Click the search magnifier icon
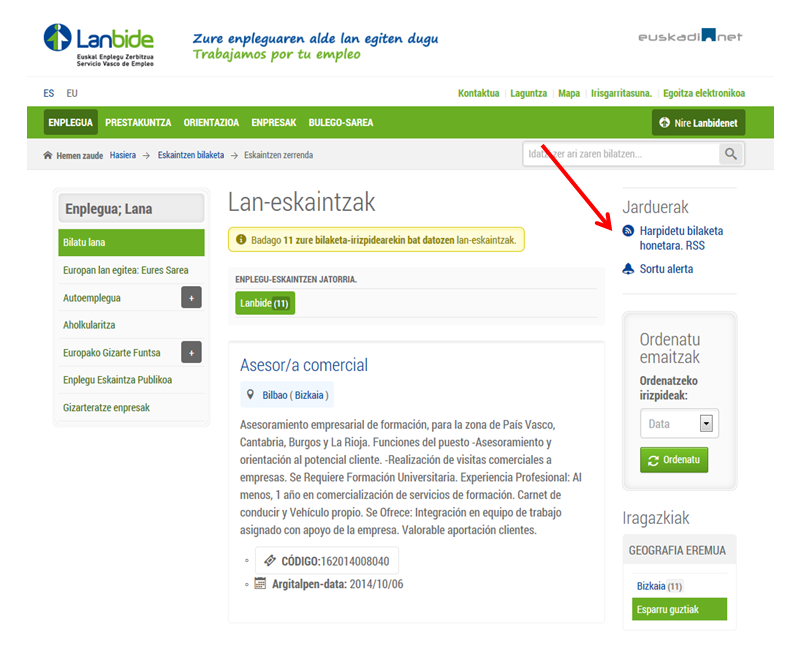This screenshot has width=804, height=671. (x=731, y=154)
